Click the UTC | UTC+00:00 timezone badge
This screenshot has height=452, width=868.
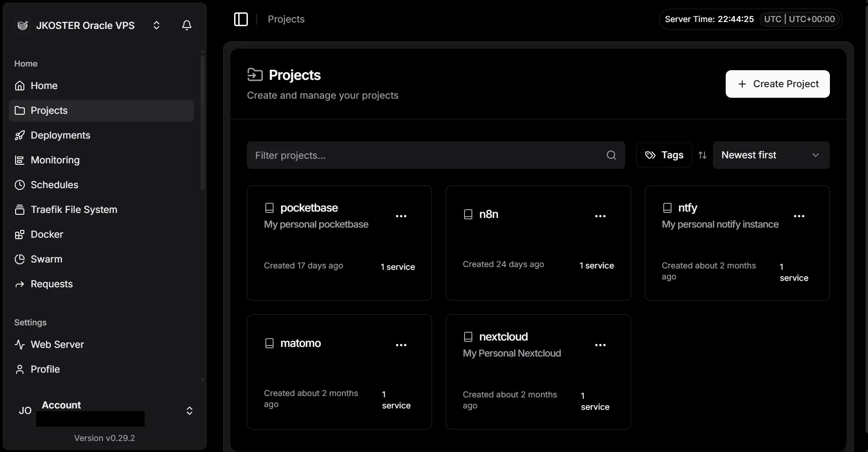click(799, 19)
